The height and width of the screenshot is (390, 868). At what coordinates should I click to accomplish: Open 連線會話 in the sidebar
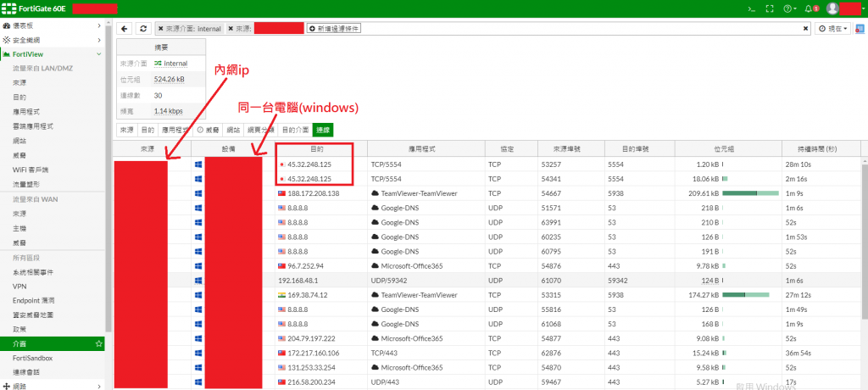(26, 372)
